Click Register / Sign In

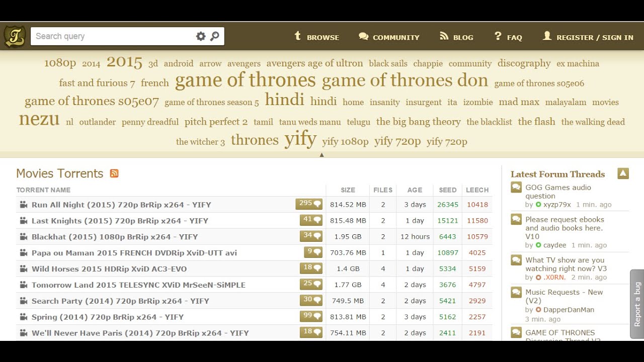(x=588, y=37)
